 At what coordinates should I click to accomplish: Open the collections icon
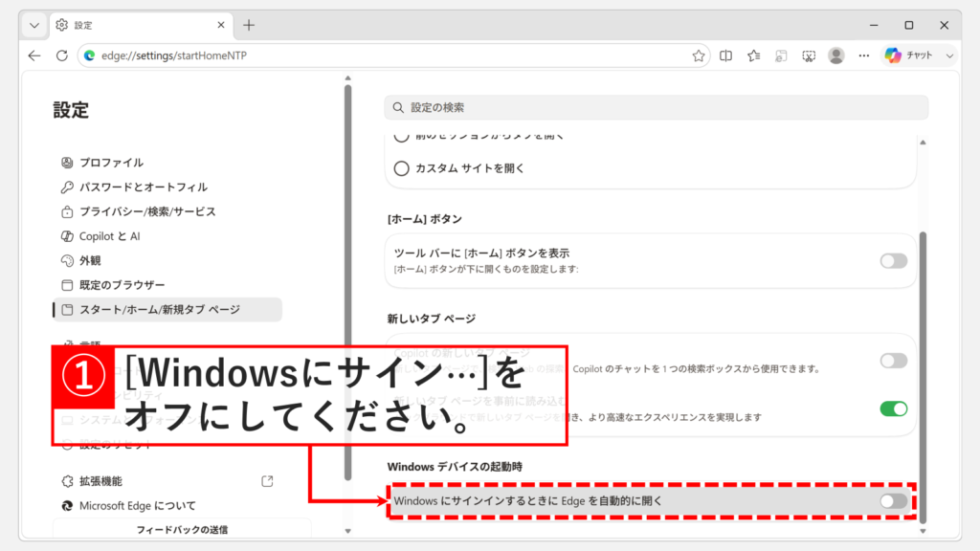(781, 55)
